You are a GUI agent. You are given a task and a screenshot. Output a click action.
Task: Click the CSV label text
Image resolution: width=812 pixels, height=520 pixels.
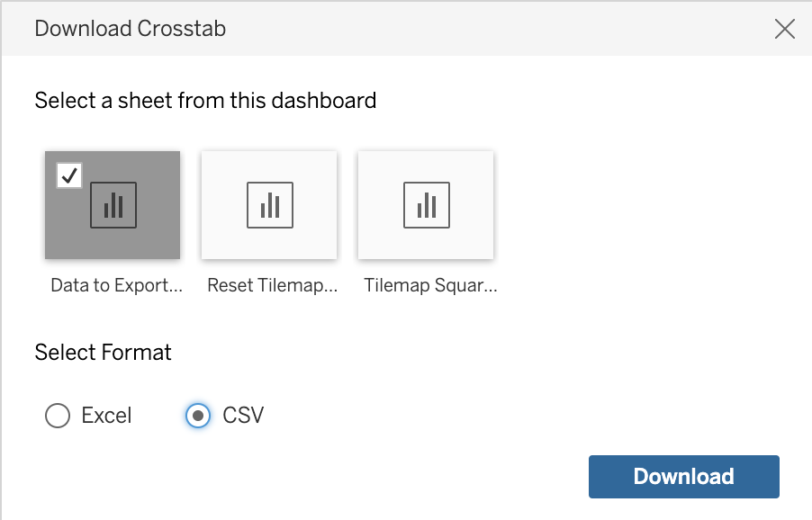243,416
